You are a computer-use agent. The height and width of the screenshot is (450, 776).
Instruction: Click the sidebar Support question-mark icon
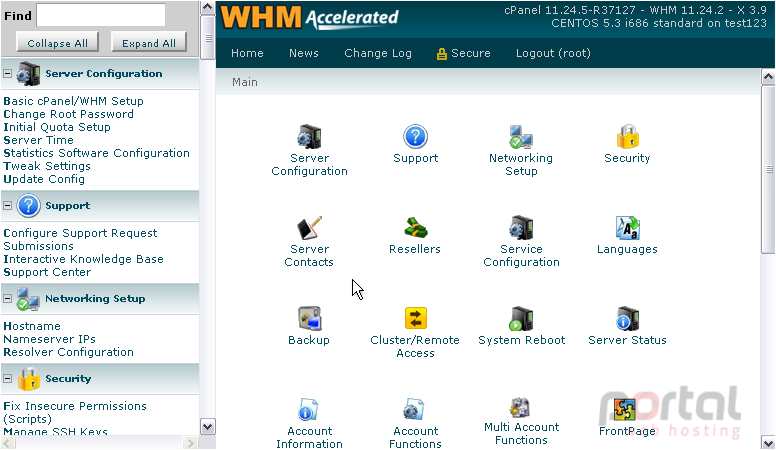point(28,205)
